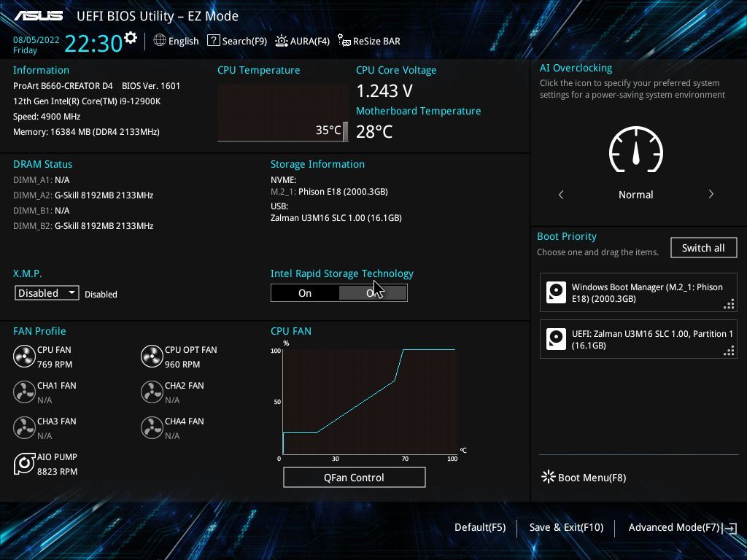
Task: Click the CHA1 FAN icon
Action: pyautogui.click(x=24, y=392)
